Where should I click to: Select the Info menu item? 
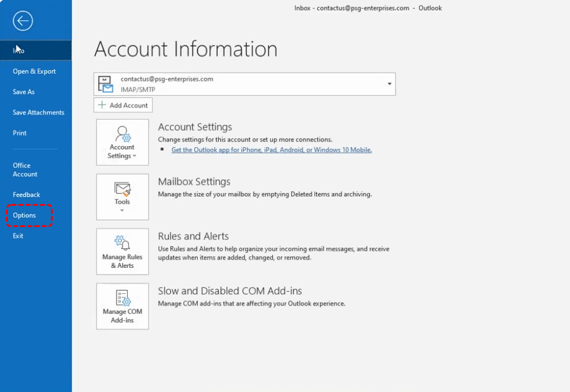(x=36, y=50)
